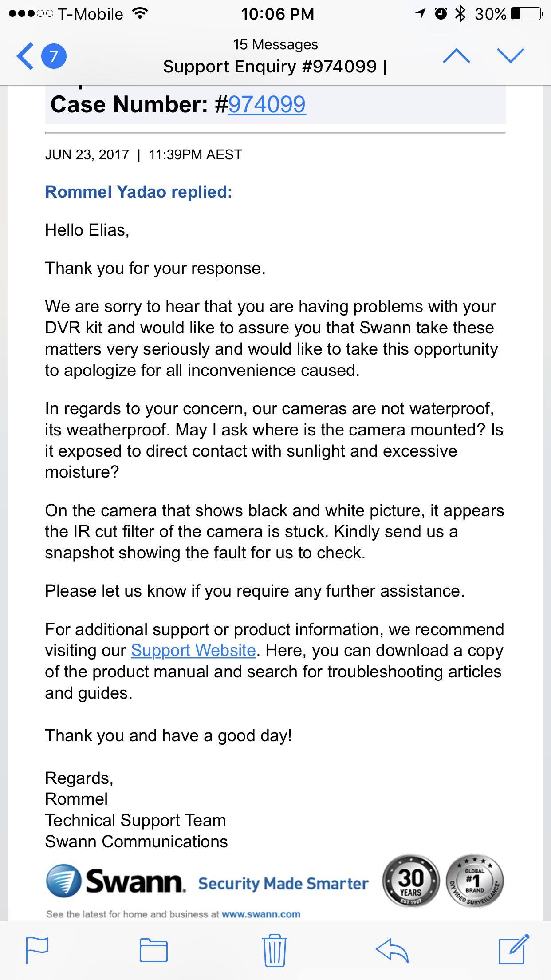
Task: Open the Support Website link
Action: [x=193, y=650]
